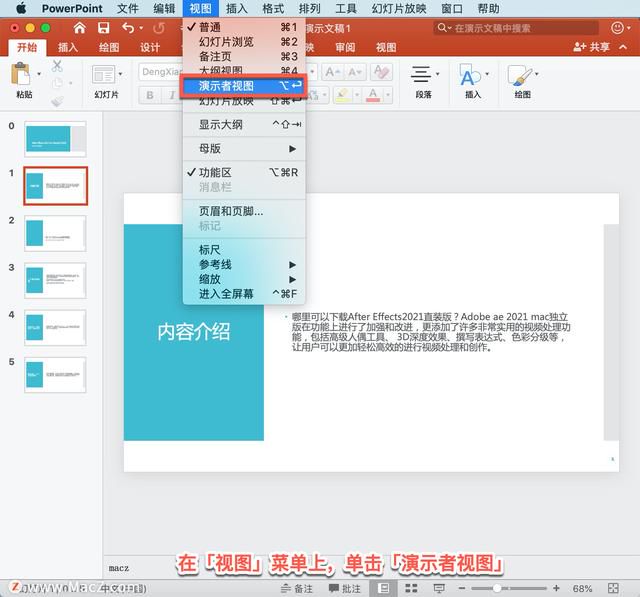Switch to Normal view icon in status bar
Screen dimensions: 640x597
(384, 588)
